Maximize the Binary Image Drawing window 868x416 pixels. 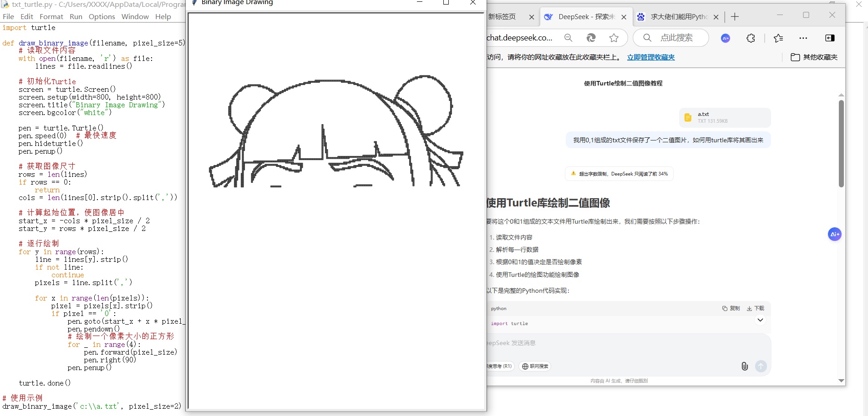coord(446,2)
